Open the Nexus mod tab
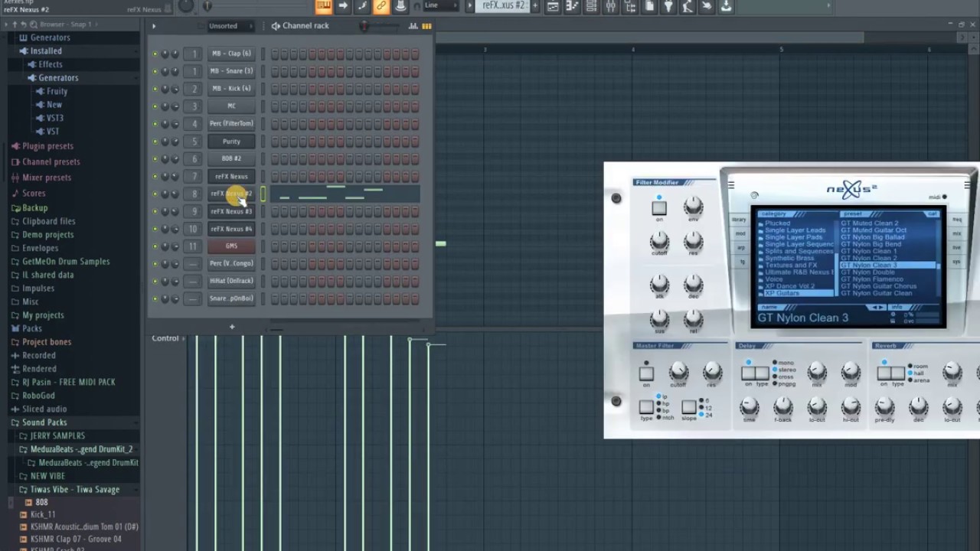980x551 pixels. (740, 233)
